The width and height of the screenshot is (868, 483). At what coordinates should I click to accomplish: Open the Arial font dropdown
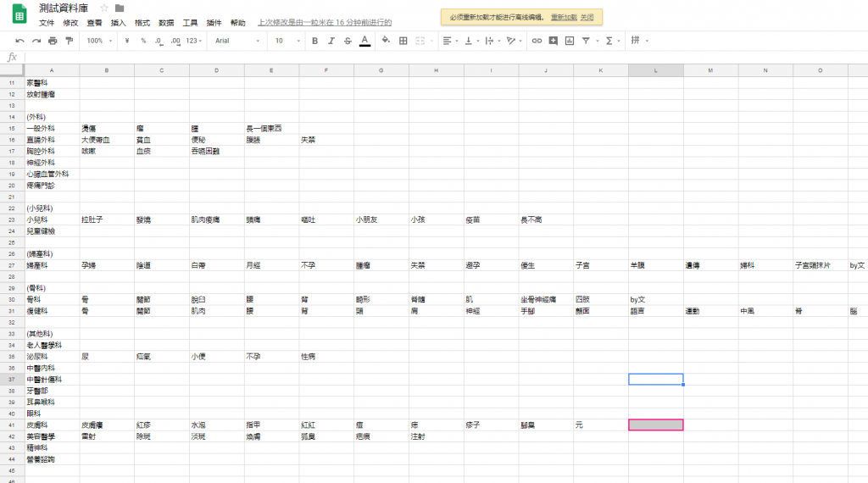tap(237, 41)
